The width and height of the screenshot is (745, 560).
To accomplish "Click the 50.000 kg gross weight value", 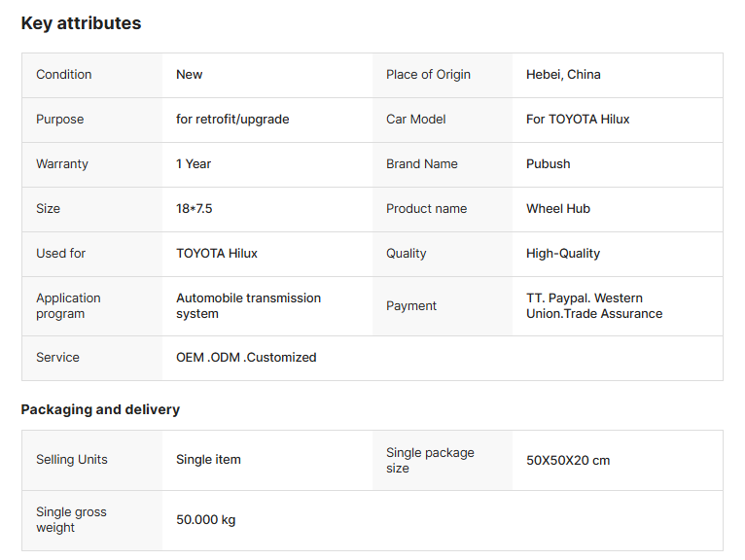I will [205, 520].
